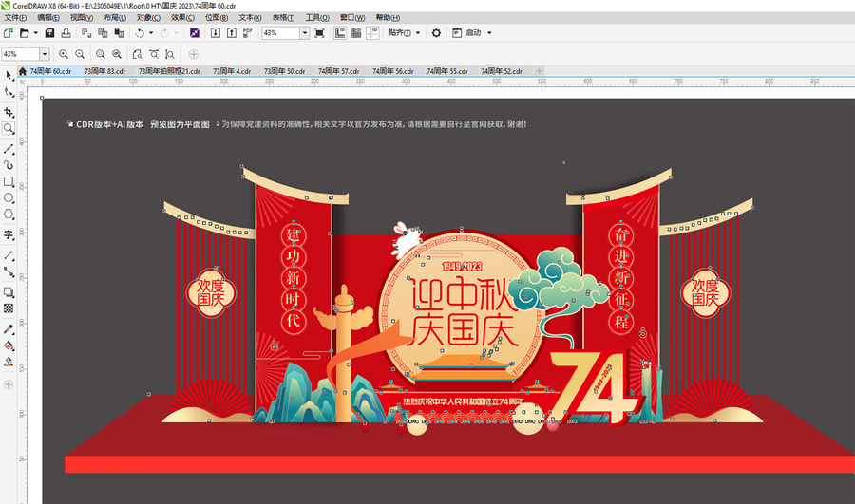Open the 文本 menu
The image size is (855, 504).
click(x=250, y=18)
